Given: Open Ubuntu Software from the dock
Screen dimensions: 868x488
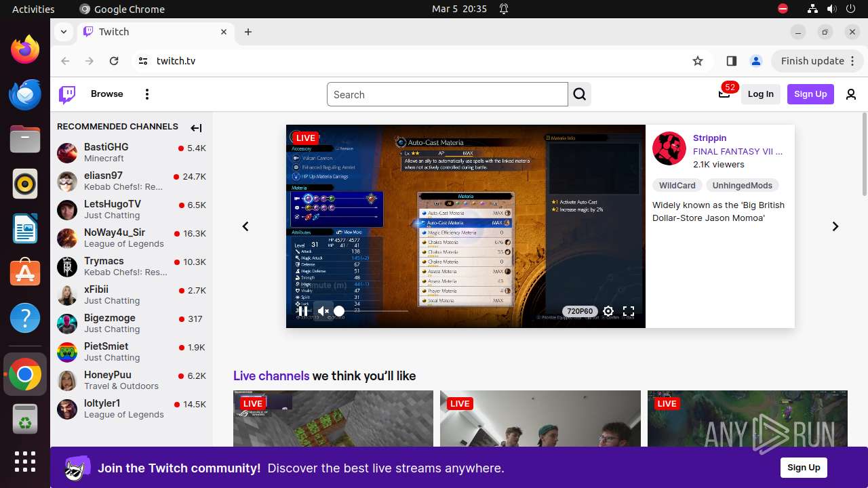Looking at the screenshot, I should (25, 273).
